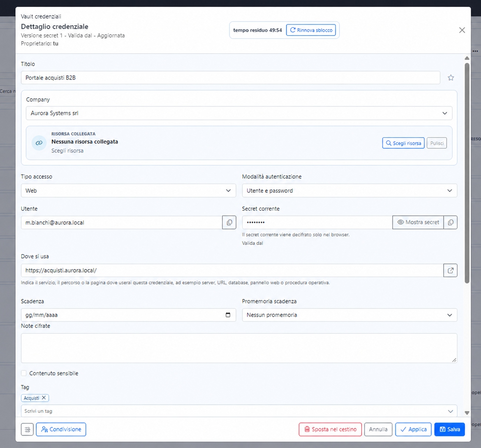The height and width of the screenshot is (448, 481).
Task: Click the linked resource chain icon
Action: [39, 143]
